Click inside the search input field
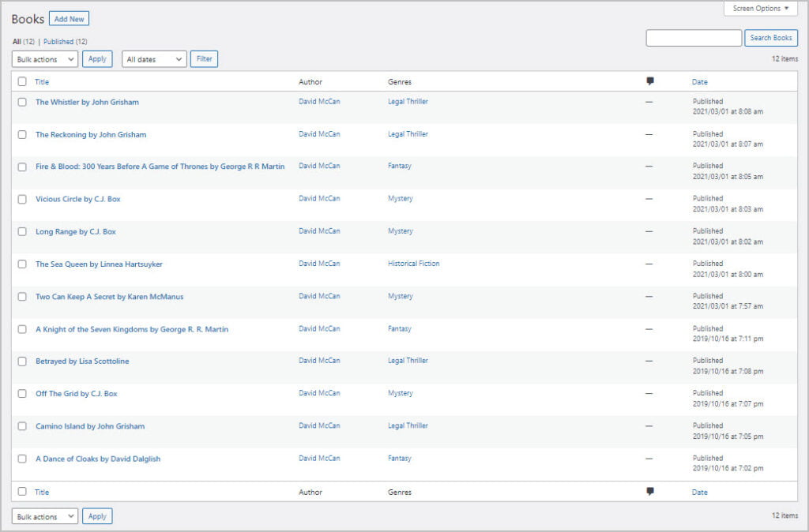809x532 pixels. point(694,37)
